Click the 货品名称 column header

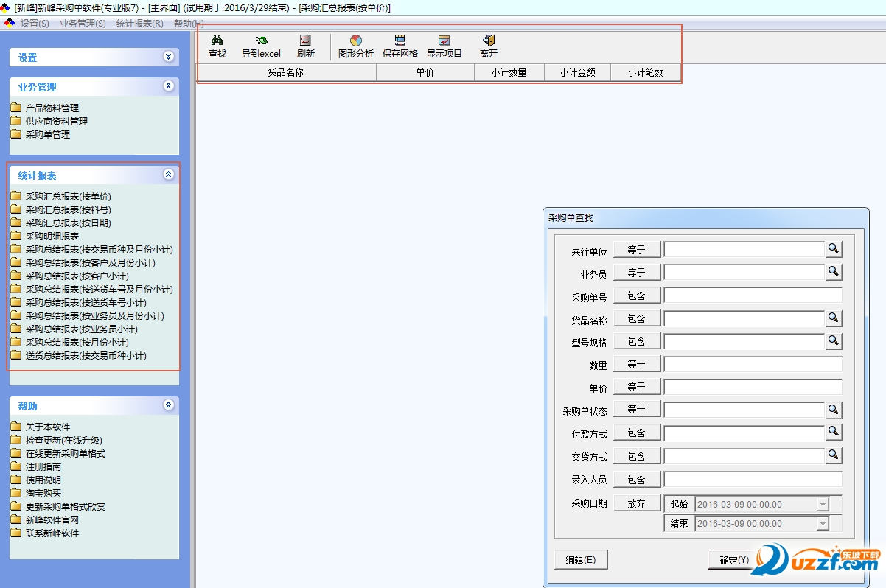click(286, 72)
